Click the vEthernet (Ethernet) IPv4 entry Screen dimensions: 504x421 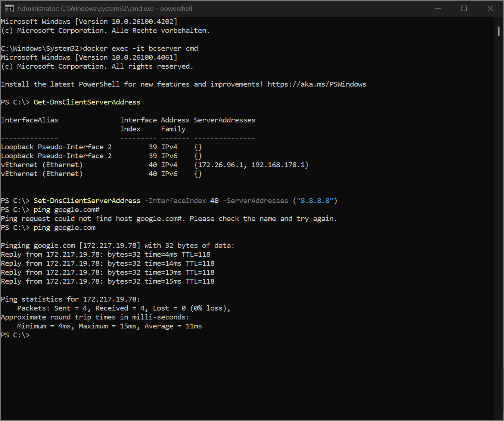(42, 165)
